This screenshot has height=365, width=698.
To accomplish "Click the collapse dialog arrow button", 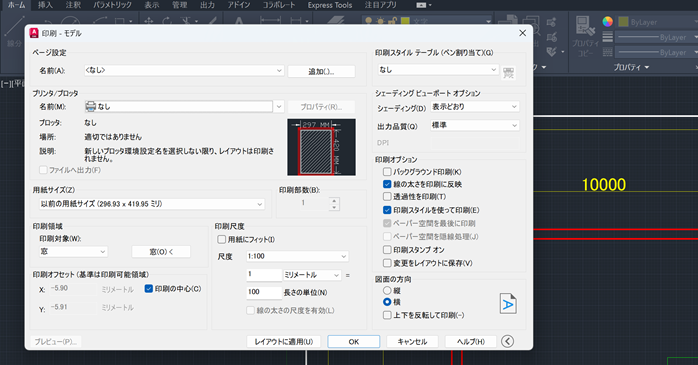I will [507, 341].
